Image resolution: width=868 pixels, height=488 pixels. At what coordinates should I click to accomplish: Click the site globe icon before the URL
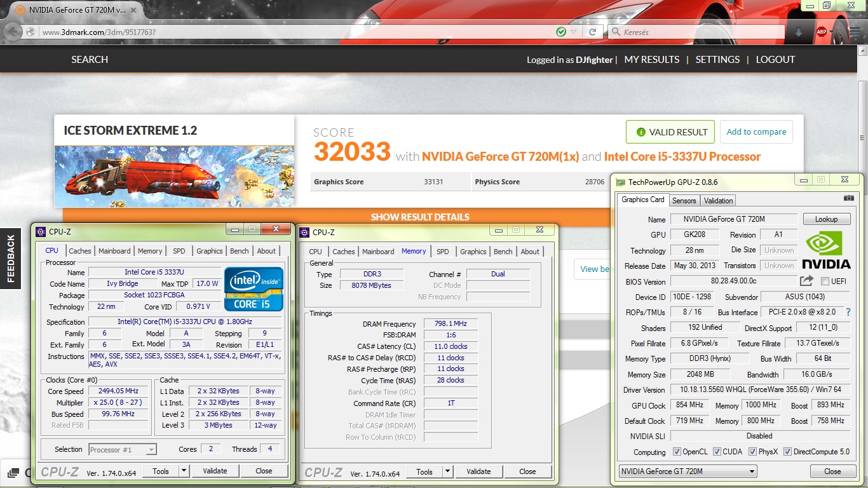(x=31, y=32)
